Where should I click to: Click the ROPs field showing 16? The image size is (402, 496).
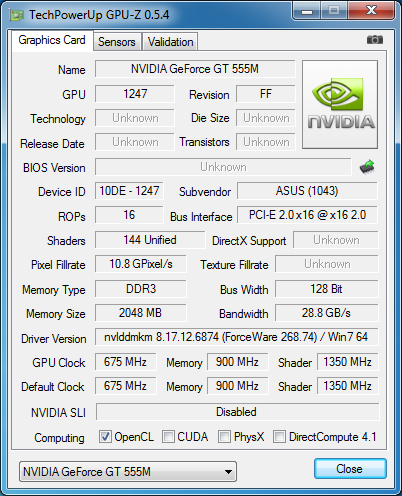129,215
